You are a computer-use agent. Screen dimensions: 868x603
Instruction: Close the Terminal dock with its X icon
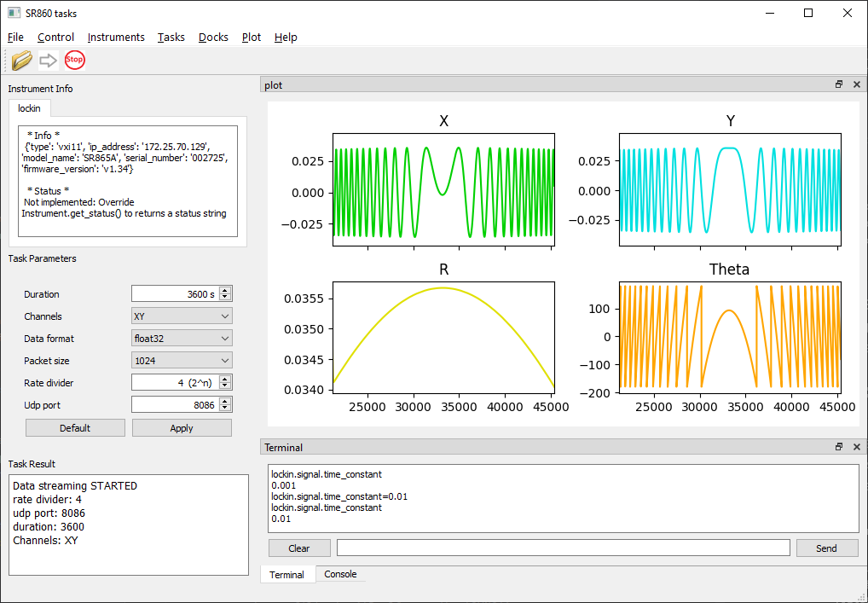[x=857, y=447]
